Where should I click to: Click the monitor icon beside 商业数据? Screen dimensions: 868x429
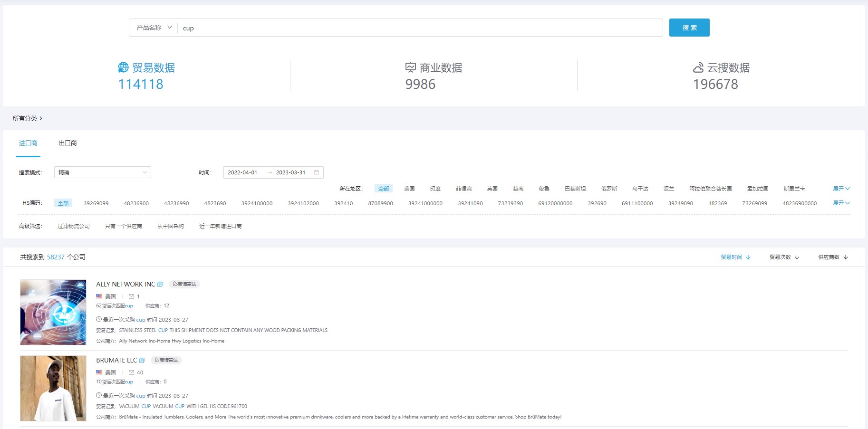click(410, 67)
